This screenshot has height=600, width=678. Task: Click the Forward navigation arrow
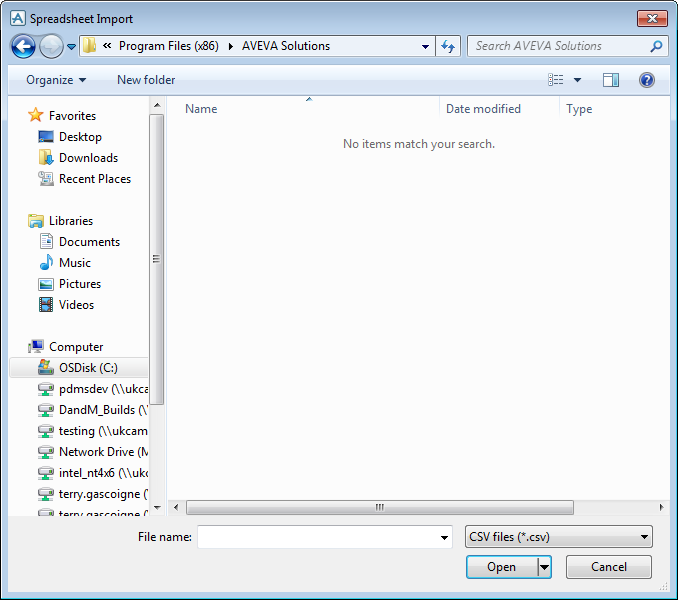tap(51, 46)
